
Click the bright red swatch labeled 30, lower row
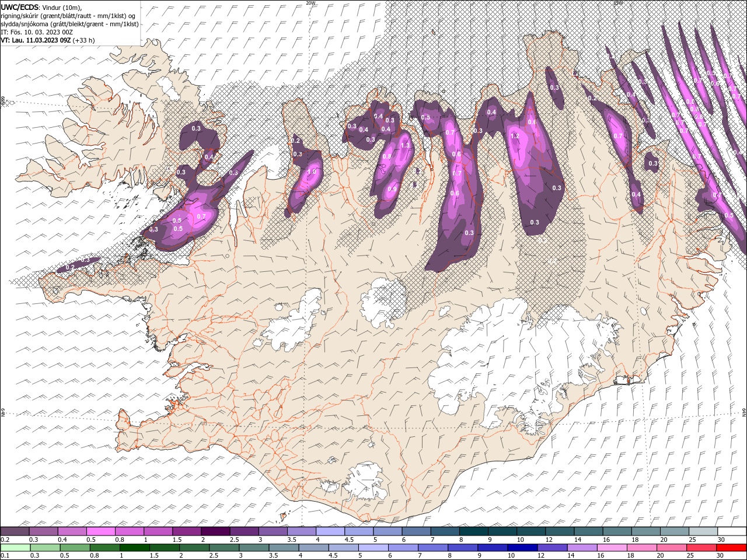click(x=732, y=548)
